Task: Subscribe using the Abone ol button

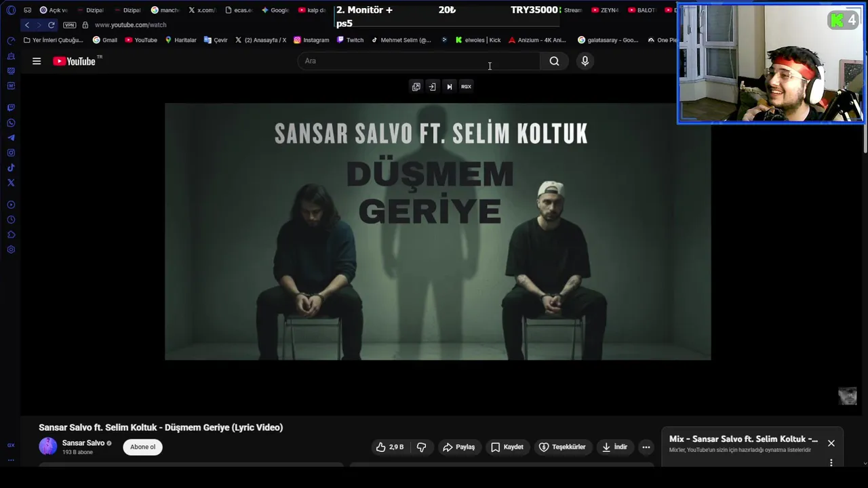Action: [x=142, y=447]
